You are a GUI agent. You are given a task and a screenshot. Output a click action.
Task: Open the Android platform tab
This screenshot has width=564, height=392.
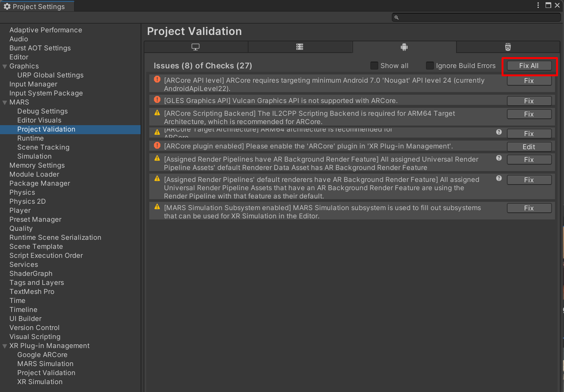(404, 47)
